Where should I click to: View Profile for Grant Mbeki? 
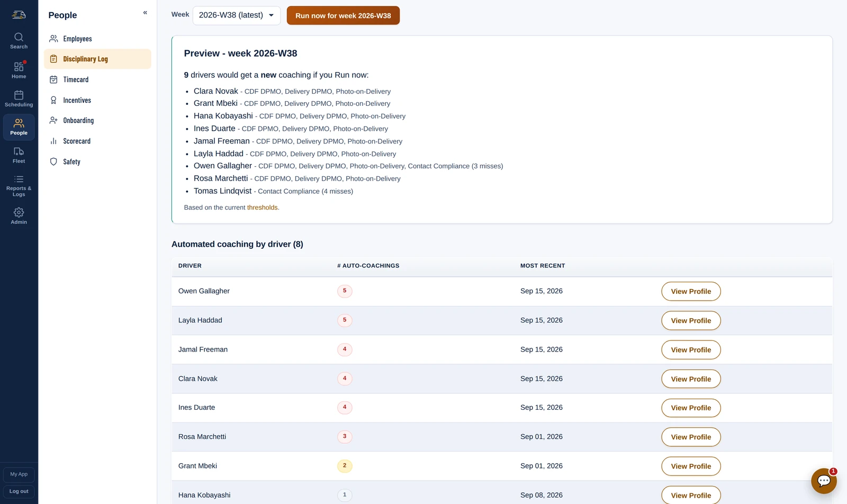point(691,466)
